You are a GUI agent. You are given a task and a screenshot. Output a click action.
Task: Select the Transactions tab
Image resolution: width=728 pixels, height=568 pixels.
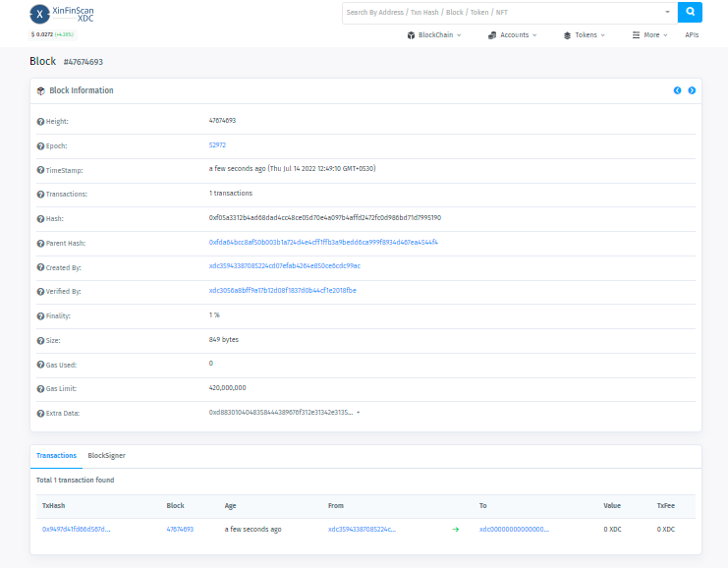click(56, 456)
